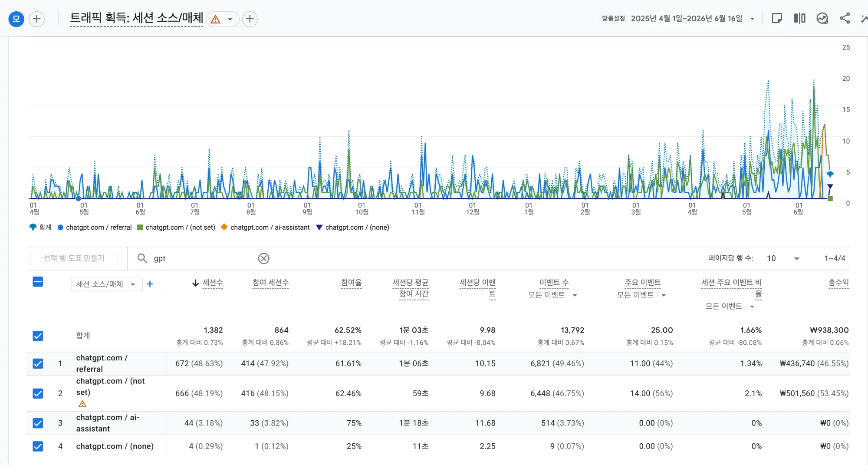
Task: Toggle chatgpt.com / ai-assistant orange legend
Action: (265, 227)
